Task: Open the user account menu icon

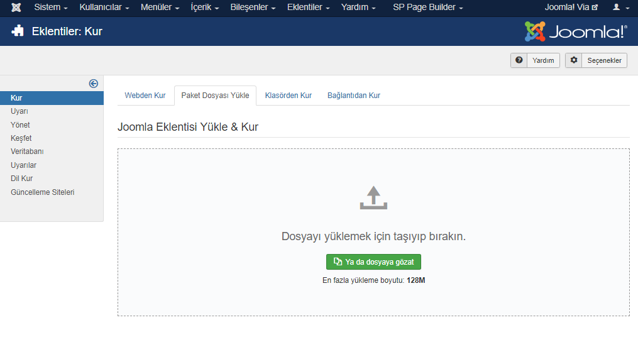Action: click(620, 8)
